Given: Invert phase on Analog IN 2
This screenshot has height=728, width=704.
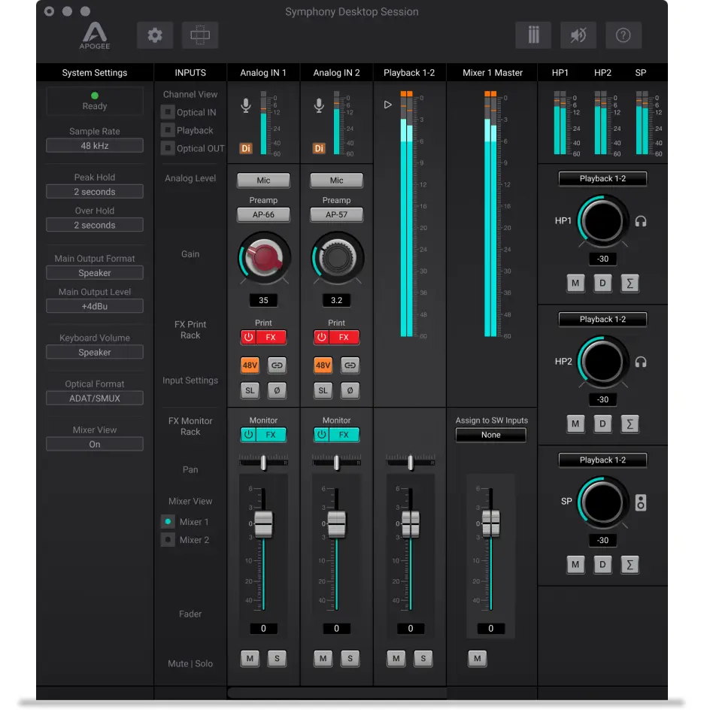Looking at the screenshot, I should pyautogui.click(x=350, y=390).
